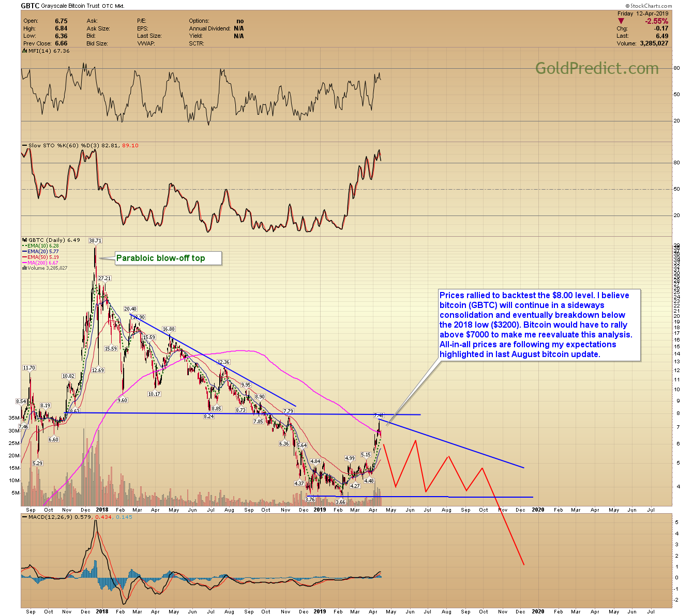The width and height of the screenshot is (693, 616).
Task: Click the Prev Close value 6.66
Action: (x=61, y=43)
